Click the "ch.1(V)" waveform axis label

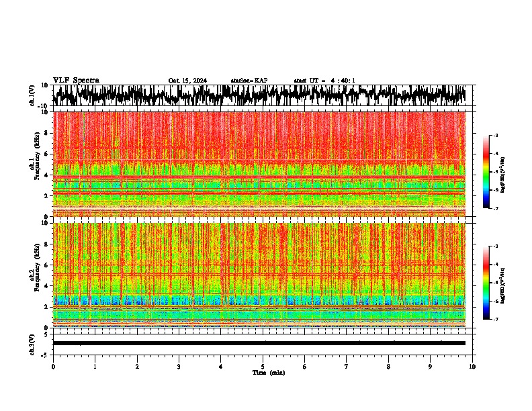click(x=32, y=95)
